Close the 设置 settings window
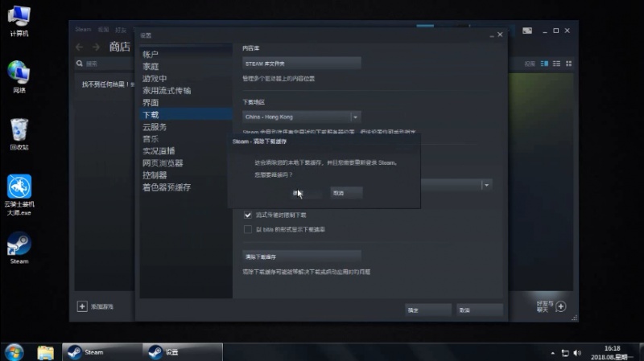 500,35
